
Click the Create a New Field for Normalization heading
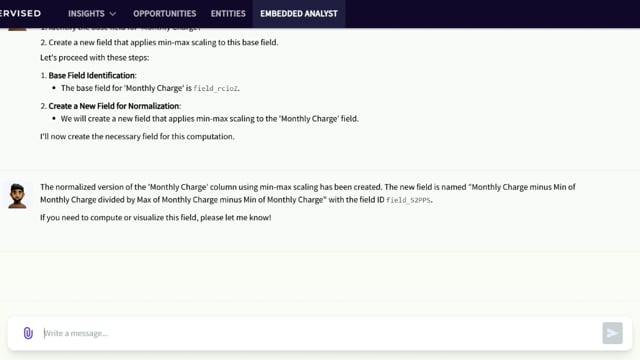click(114, 106)
